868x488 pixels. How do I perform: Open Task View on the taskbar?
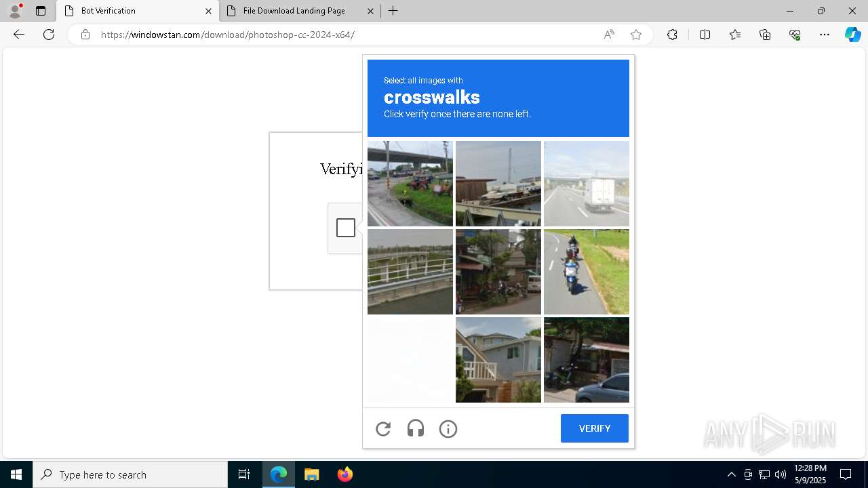point(244,474)
